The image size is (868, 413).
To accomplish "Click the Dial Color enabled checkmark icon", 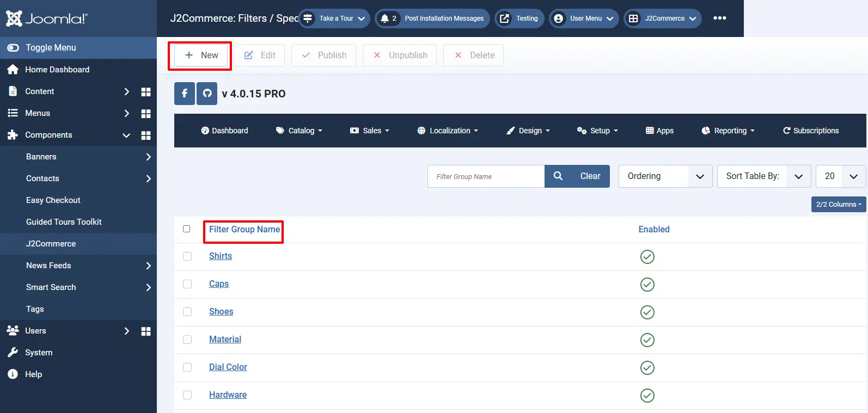I will 647,368.
